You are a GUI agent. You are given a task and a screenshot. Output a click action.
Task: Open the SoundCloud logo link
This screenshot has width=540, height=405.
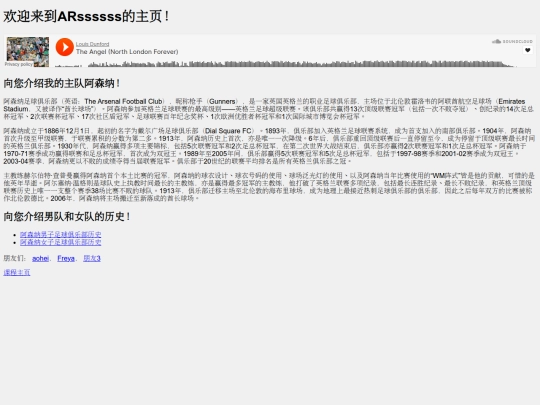click(512, 41)
